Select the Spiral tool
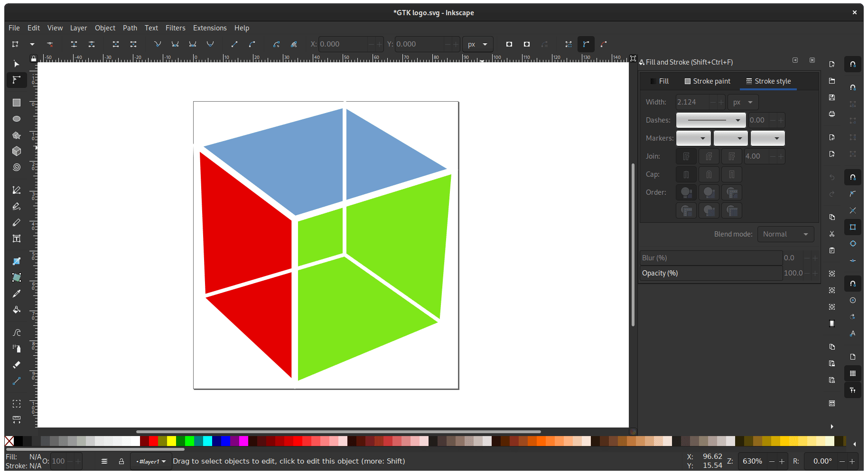The image size is (868, 475). coord(16,167)
